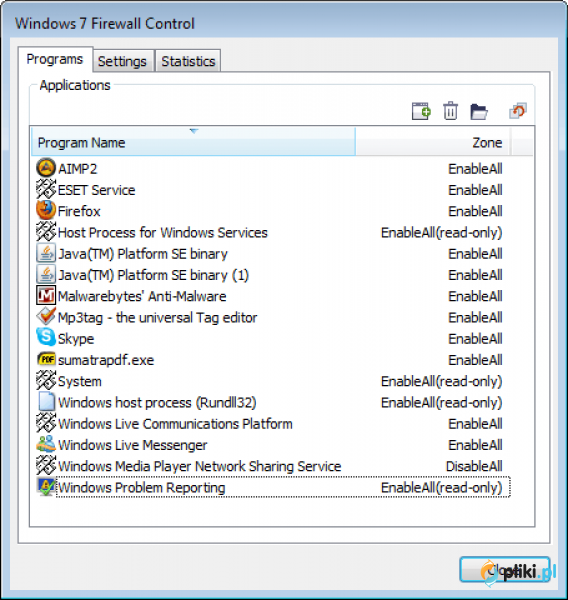This screenshot has width=568, height=600.
Task: Click the open folder icon
Action: tap(478, 111)
